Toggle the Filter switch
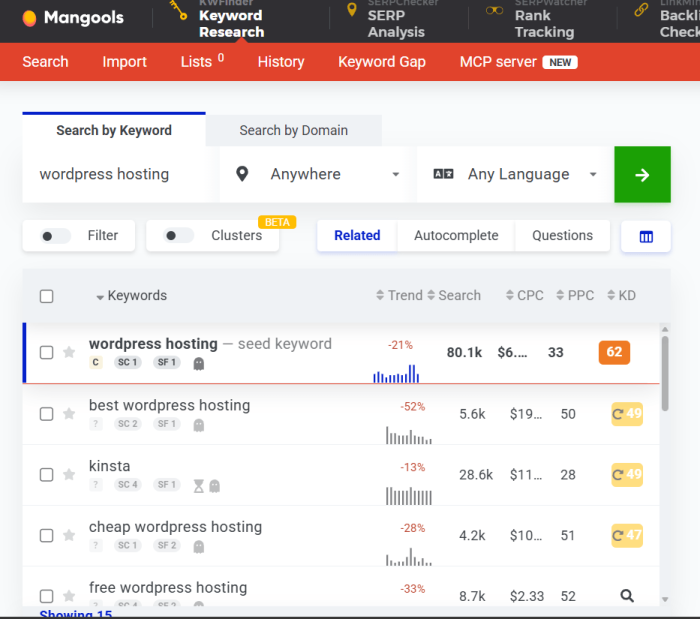Image resolution: width=700 pixels, height=619 pixels. [x=55, y=236]
